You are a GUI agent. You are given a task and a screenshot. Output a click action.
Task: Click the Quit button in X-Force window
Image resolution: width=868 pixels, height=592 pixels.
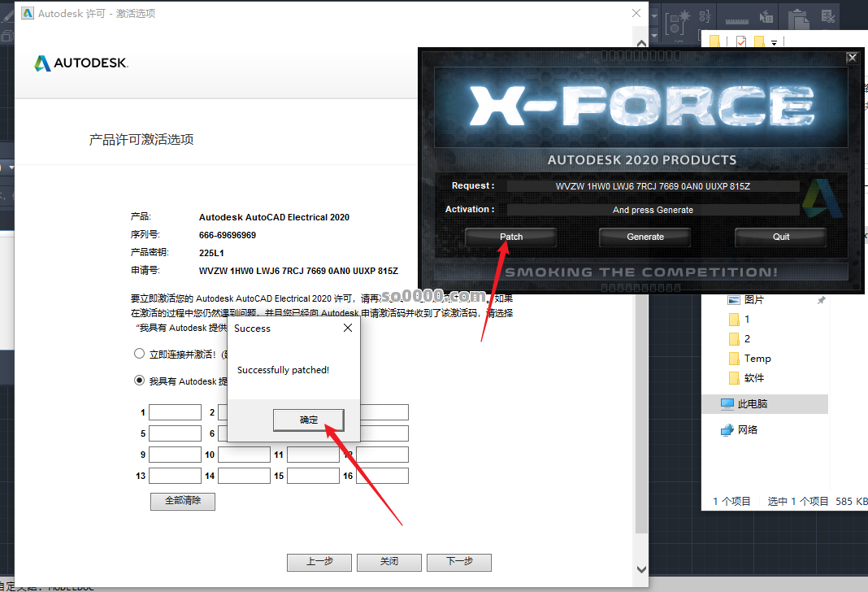point(780,237)
